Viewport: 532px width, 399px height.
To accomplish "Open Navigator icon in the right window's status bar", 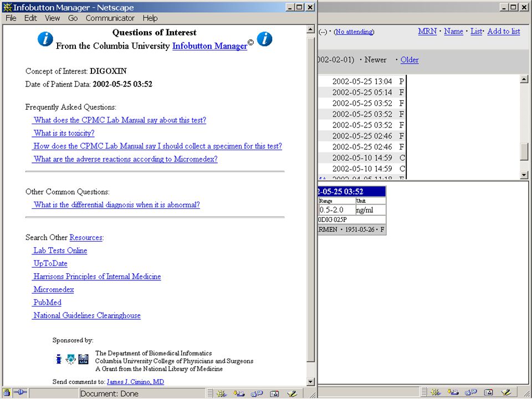I will 436,392.
